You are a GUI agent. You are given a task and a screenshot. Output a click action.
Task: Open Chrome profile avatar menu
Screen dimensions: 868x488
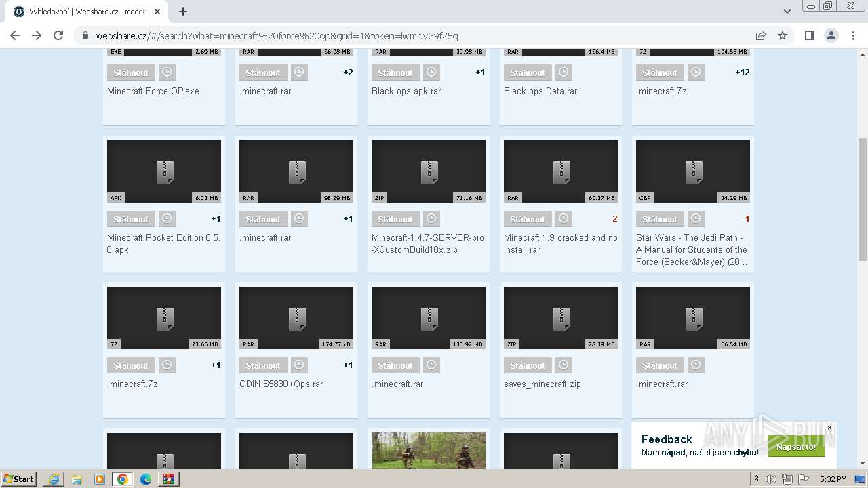click(831, 35)
